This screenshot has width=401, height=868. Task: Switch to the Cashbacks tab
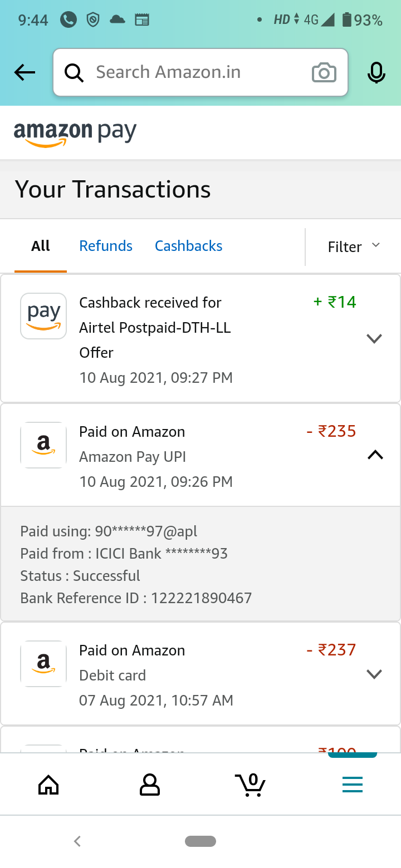pos(188,246)
